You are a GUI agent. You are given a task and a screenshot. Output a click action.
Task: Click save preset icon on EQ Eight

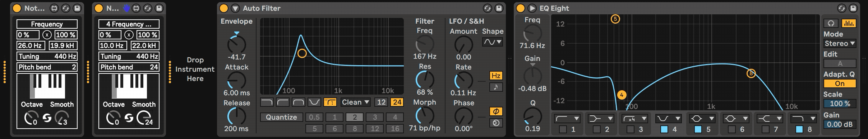tap(853, 8)
